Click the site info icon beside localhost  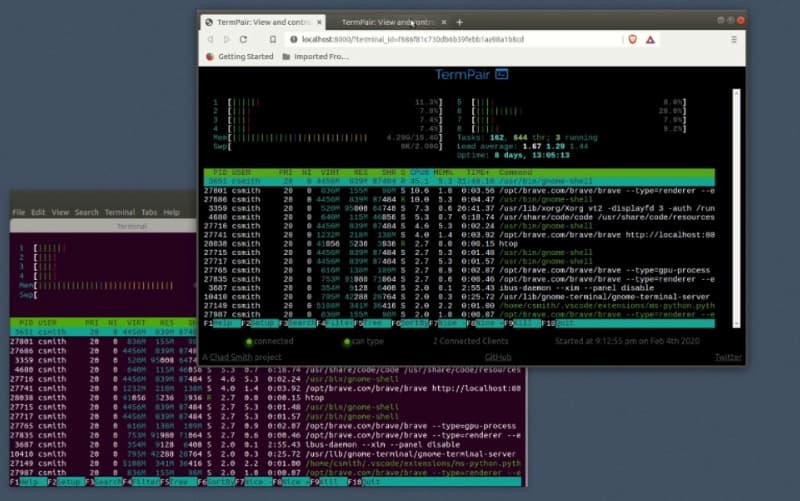[293, 39]
